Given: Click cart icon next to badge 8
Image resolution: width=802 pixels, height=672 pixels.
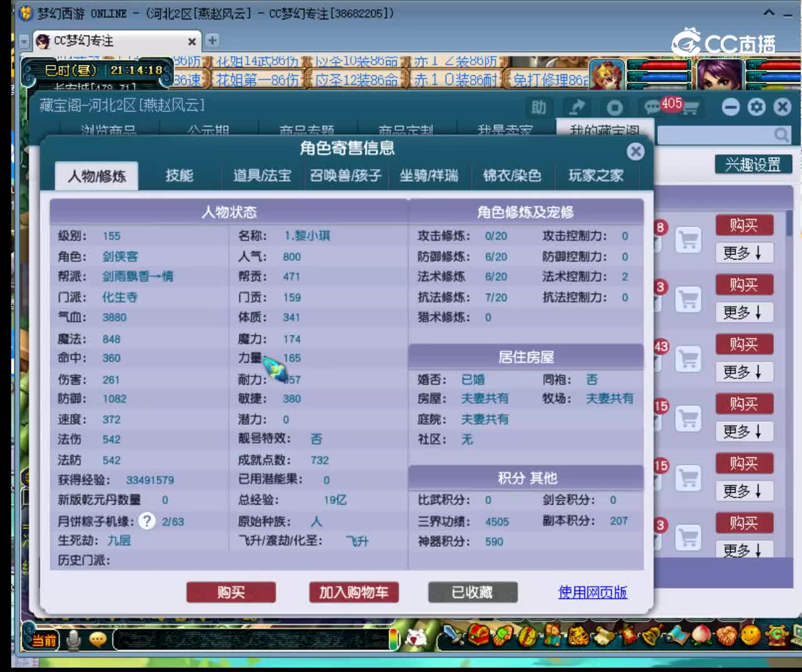Looking at the screenshot, I should [689, 240].
